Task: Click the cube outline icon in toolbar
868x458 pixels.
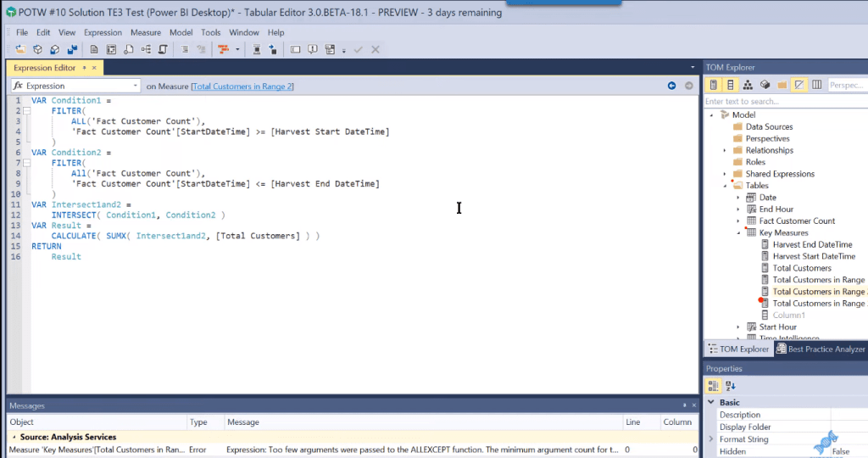Action: click(x=37, y=50)
